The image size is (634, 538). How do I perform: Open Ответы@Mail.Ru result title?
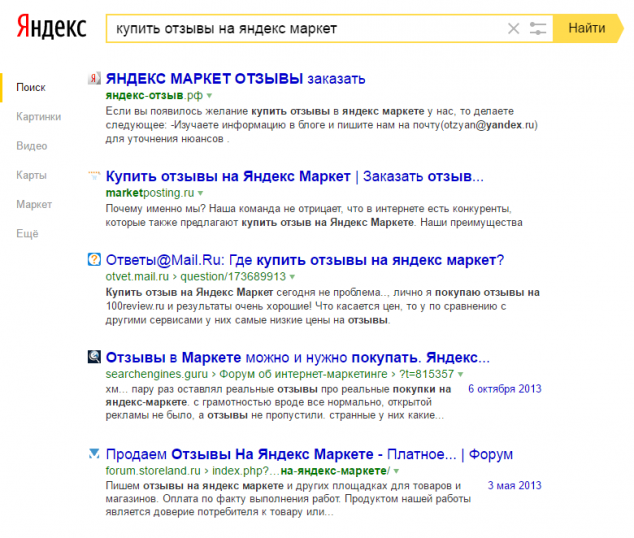point(305,260)
